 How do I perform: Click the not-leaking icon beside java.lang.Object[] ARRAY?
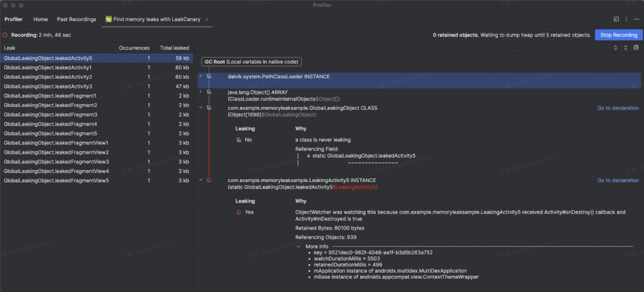point(209,92)
